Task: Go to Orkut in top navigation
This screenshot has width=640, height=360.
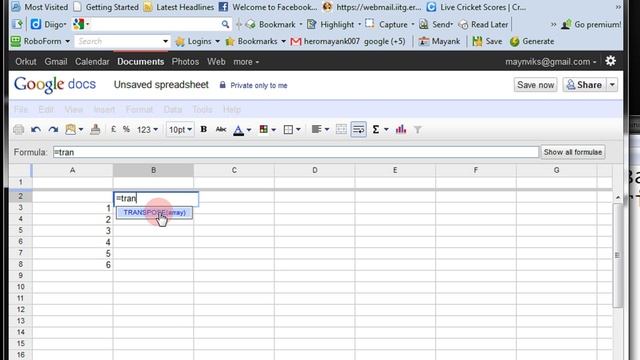Action: coord(26,62)
